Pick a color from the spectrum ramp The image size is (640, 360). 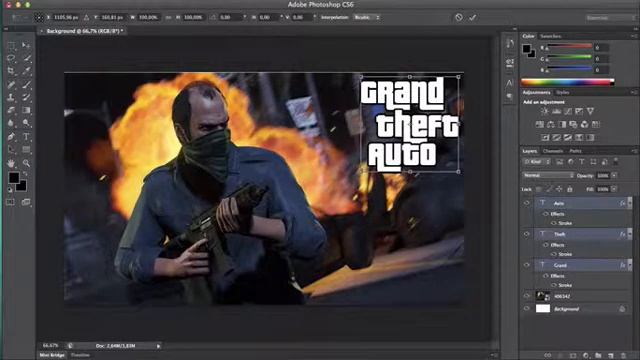(567, 82)
